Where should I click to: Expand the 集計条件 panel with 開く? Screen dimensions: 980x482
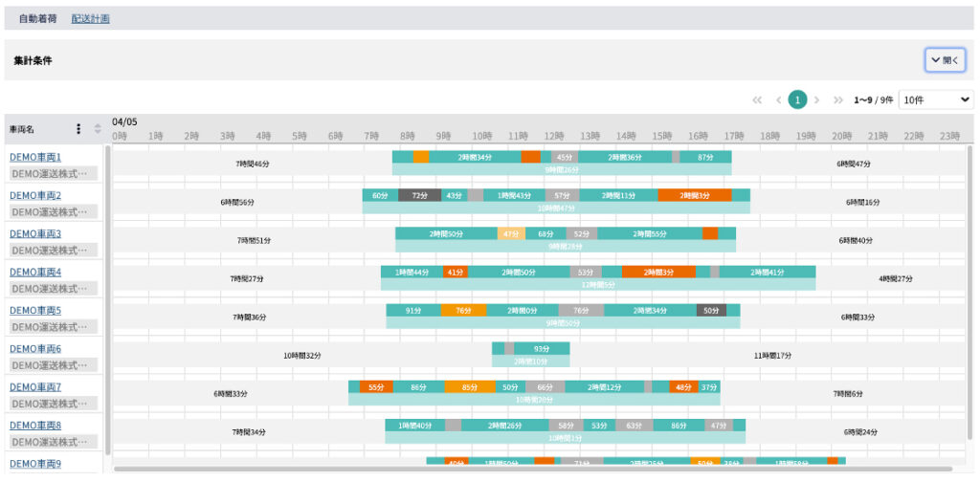[x=945, y=59]
